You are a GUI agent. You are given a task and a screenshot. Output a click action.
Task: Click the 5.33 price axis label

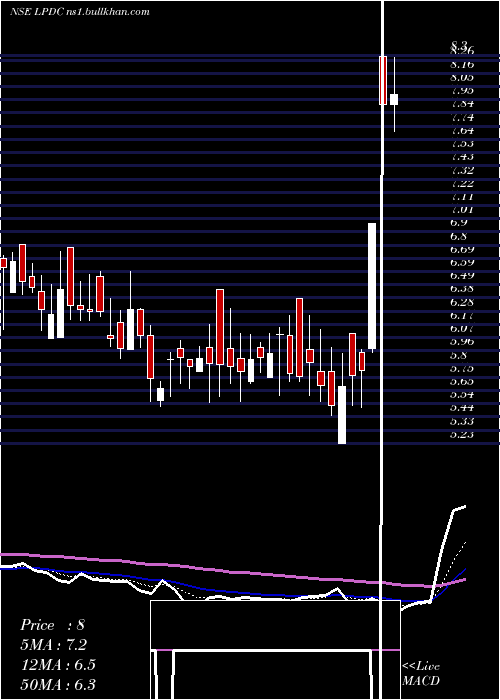pos(462,421)
